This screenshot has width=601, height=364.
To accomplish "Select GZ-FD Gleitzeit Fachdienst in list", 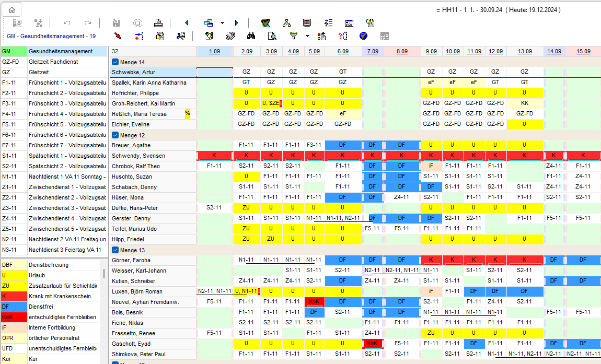I will (x=52, y=62).
